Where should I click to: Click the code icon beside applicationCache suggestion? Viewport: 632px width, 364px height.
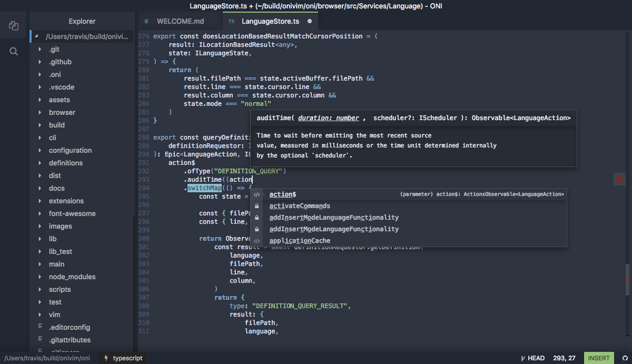point(256,241)
